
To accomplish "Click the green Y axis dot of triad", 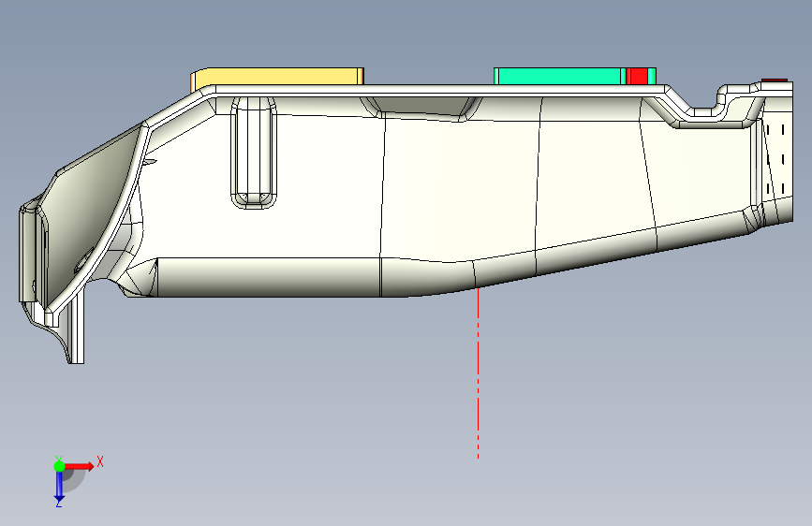I will (59, 466).
